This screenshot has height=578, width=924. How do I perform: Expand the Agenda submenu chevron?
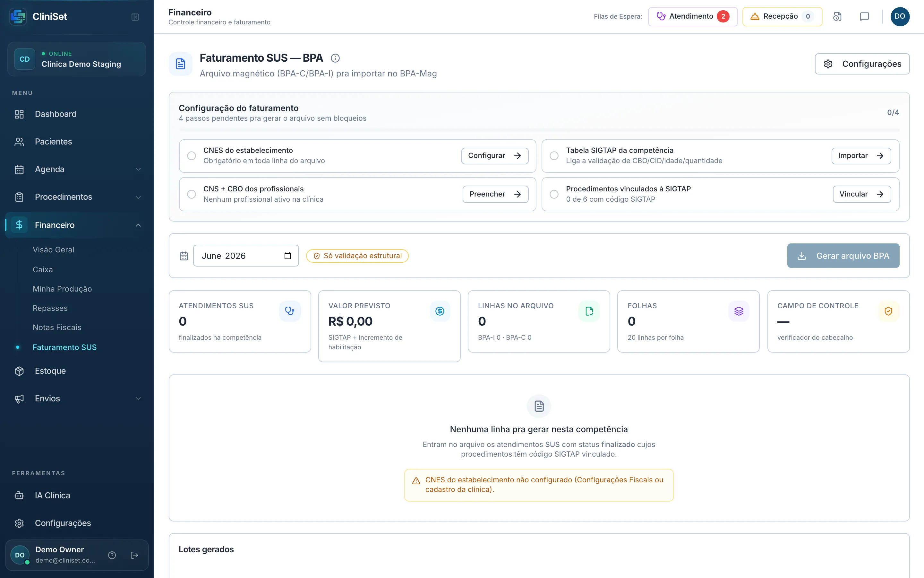click(138, 169)
